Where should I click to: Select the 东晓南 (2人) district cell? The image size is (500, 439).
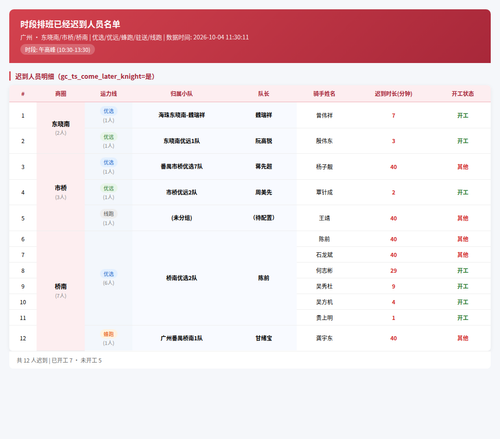(x=61, y=128)
